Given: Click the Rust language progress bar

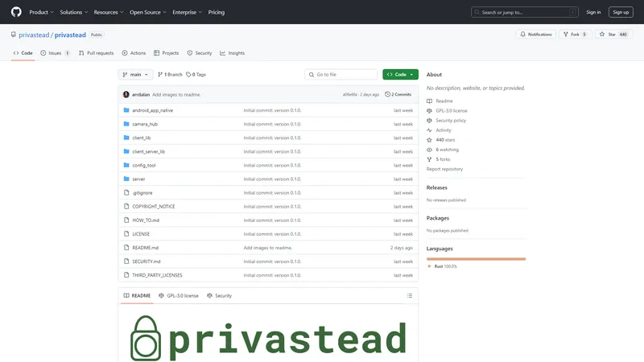Looking at the screenshot, I should point(476,259).
